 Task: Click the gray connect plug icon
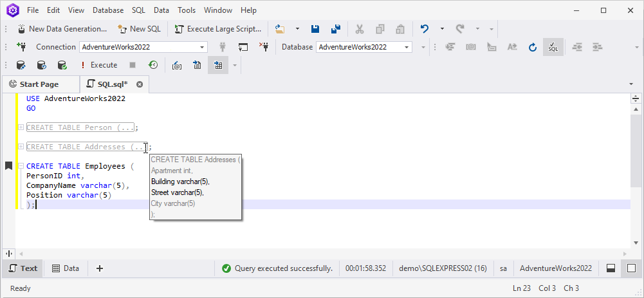coord(223,47)
